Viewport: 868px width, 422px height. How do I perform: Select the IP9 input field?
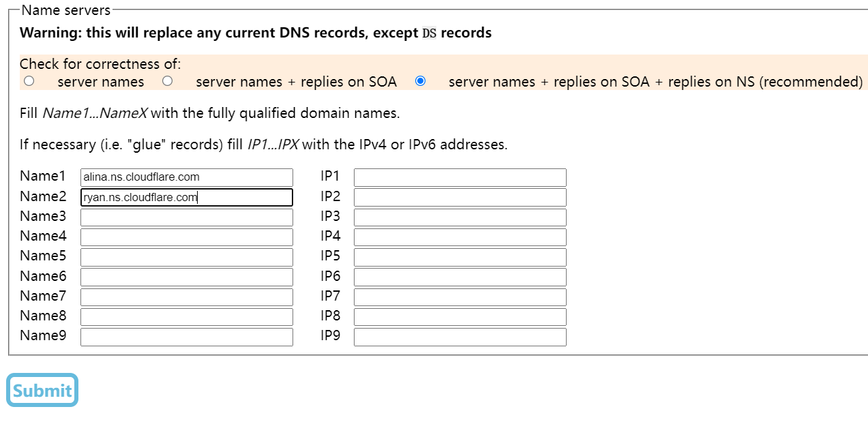460,337
